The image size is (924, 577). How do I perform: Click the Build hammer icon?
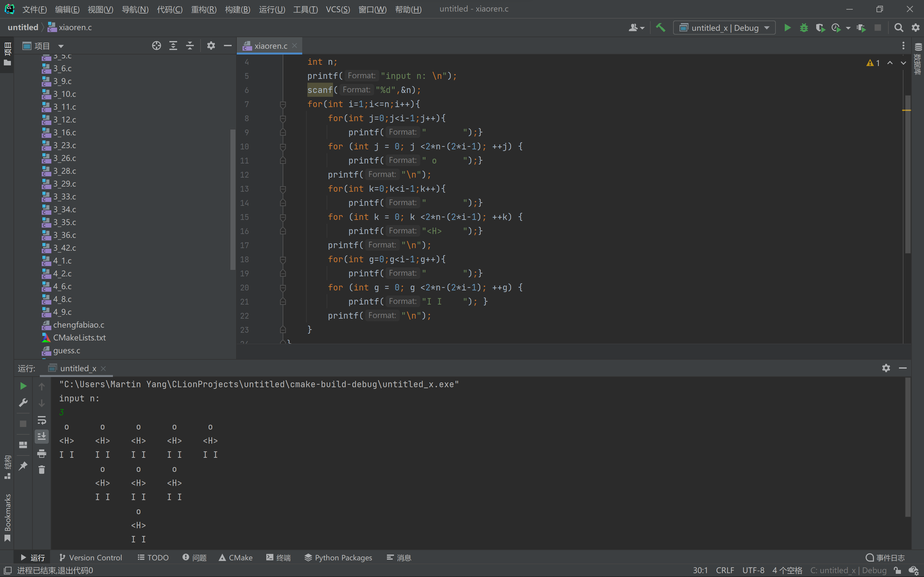[660, 28]
